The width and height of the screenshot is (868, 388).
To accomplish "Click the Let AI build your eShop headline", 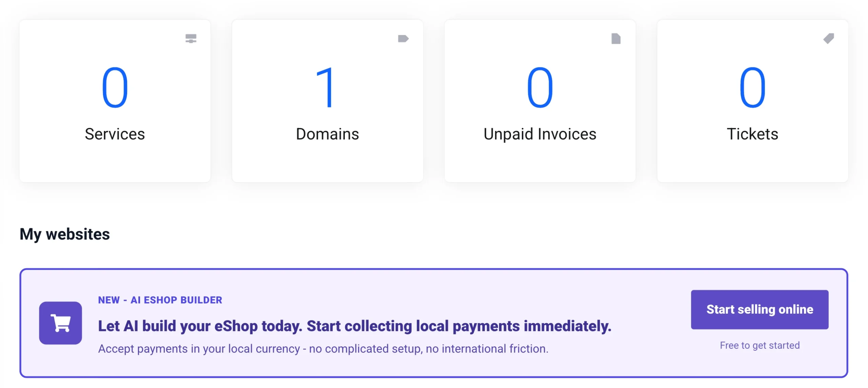I will click(x=355, y=326).
